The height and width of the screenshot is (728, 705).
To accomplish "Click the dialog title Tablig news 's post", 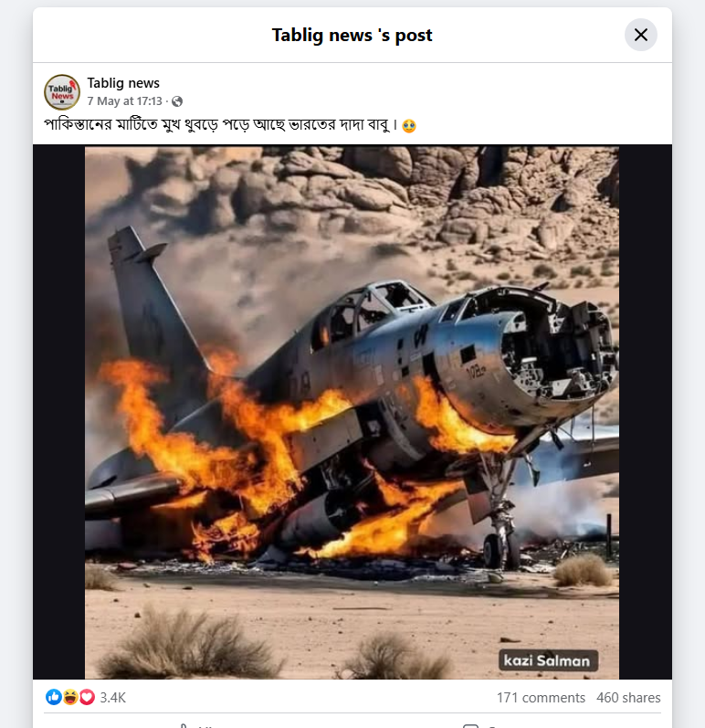I will pos(352,36).
